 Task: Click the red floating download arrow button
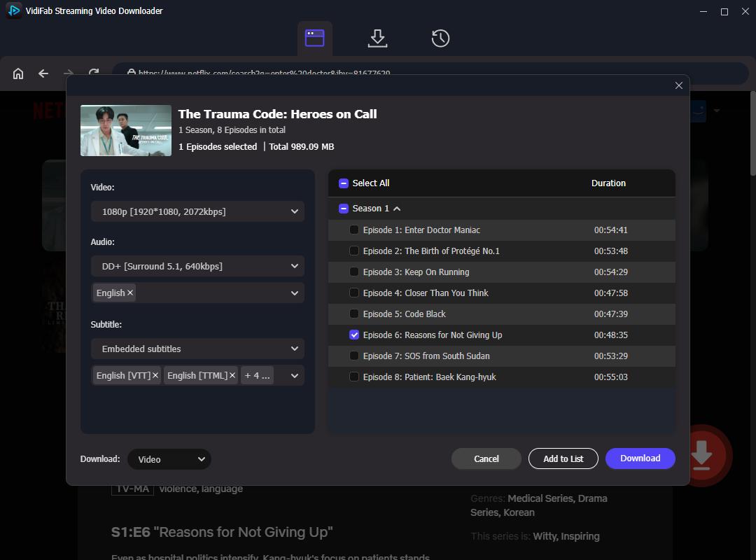point(701,455)
